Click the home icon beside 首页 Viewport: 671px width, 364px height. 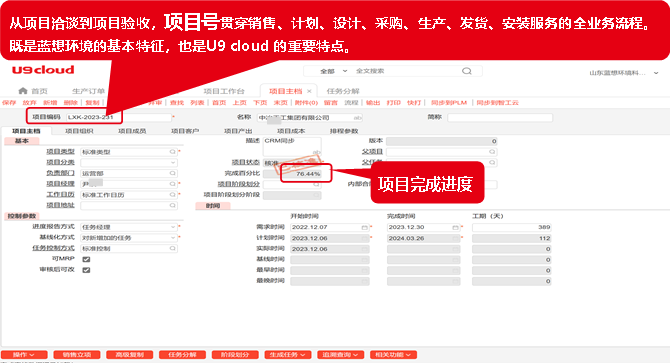[x=23, y=91]
